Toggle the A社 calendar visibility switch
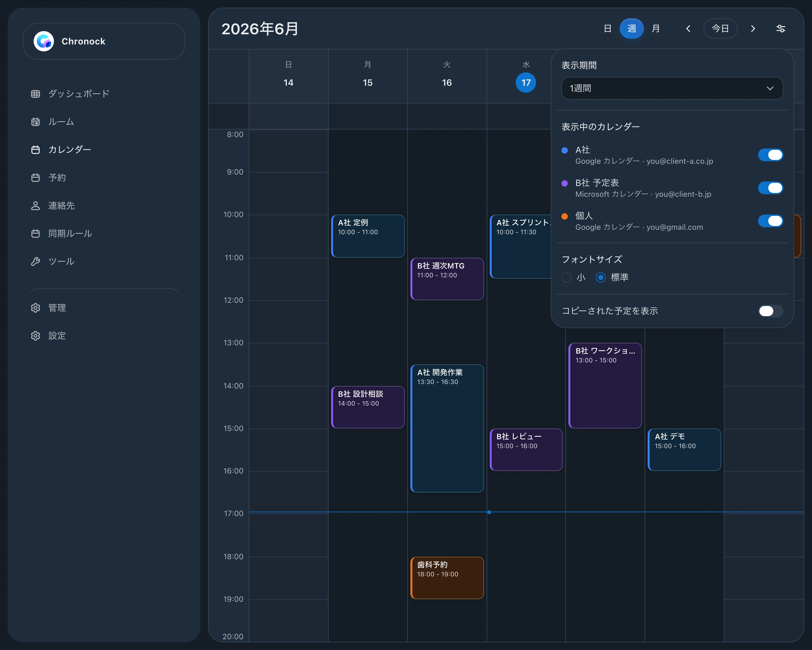The image size is (812, 650). pyautogui.click(x=770, y=155)
